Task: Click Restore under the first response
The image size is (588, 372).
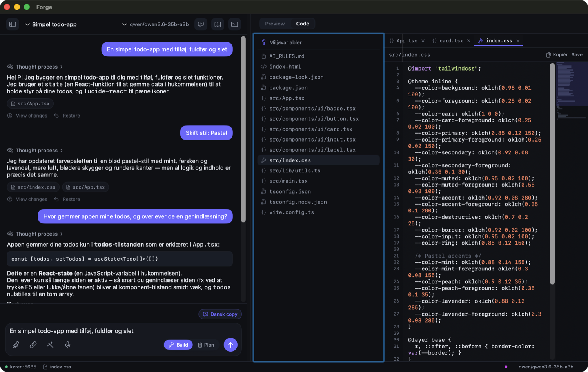Action: coord(67,116)
